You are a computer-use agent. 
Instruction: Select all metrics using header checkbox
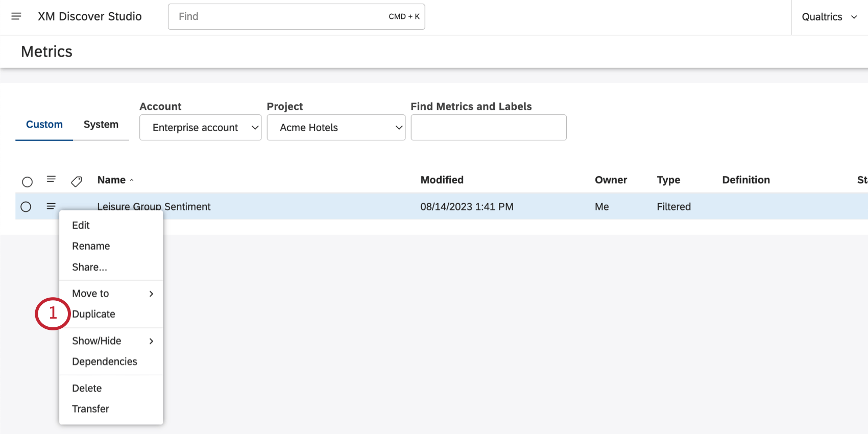[27, 182]
